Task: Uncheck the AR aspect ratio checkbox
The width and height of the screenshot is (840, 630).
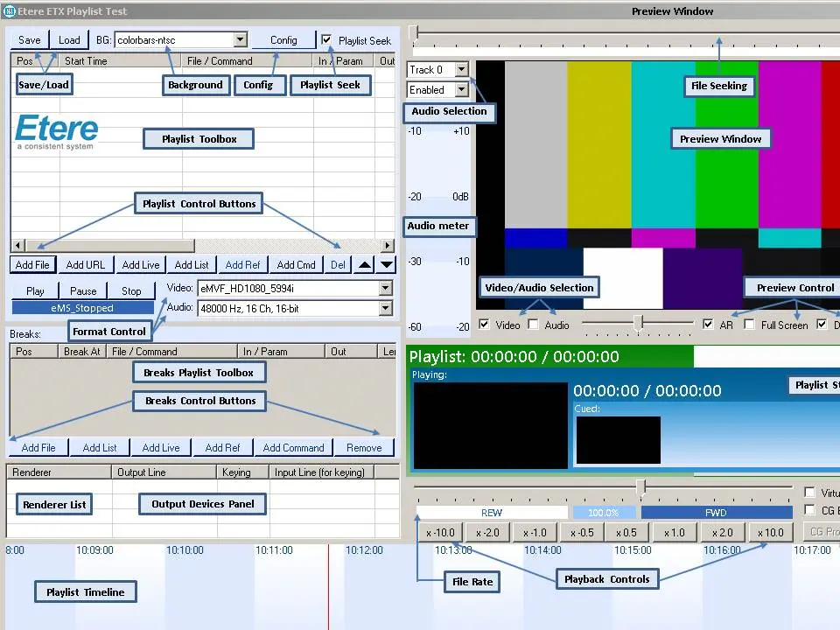Action: (708, 325)
